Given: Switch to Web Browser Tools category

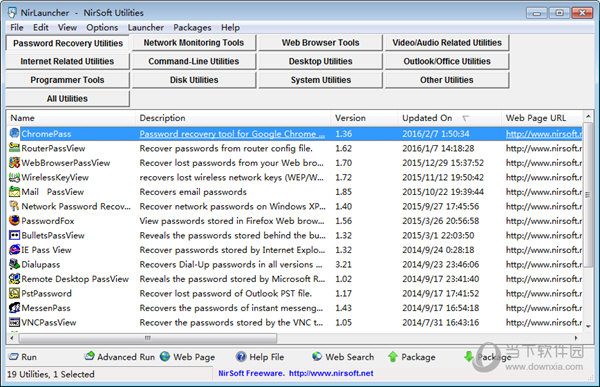Looking at the screenshot, I should pyautogui.click(x=320, y=42).
